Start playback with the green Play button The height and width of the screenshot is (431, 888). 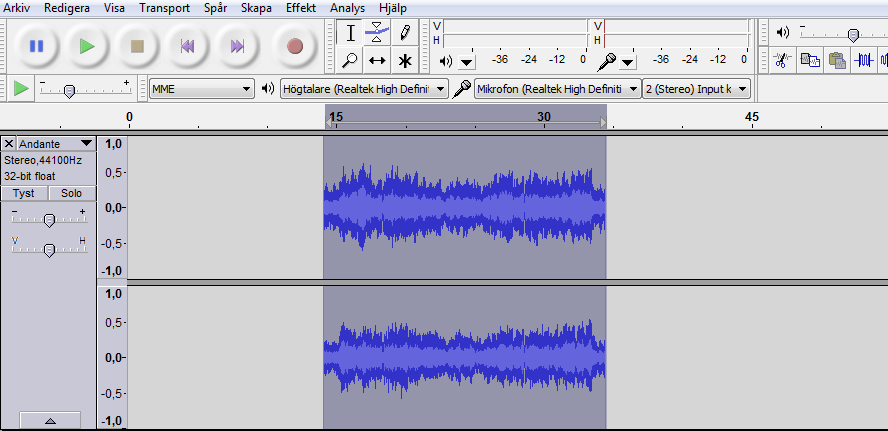point(87,46)
